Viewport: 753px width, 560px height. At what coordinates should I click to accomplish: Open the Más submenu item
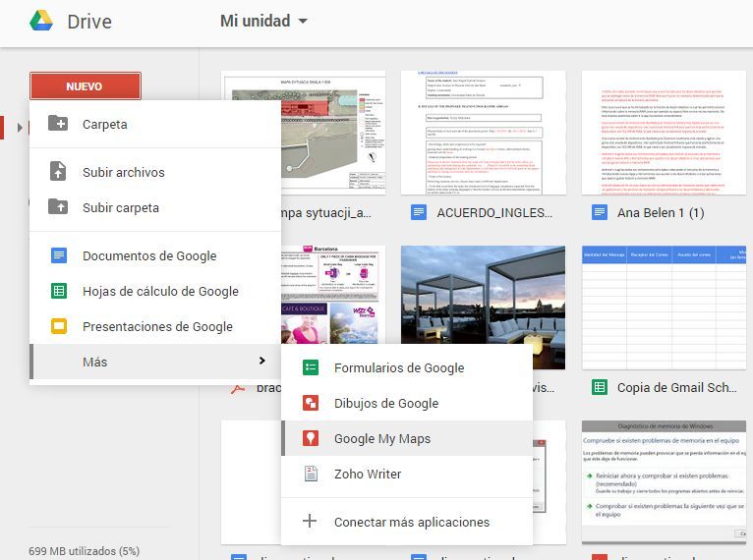[x=155, y=362]
